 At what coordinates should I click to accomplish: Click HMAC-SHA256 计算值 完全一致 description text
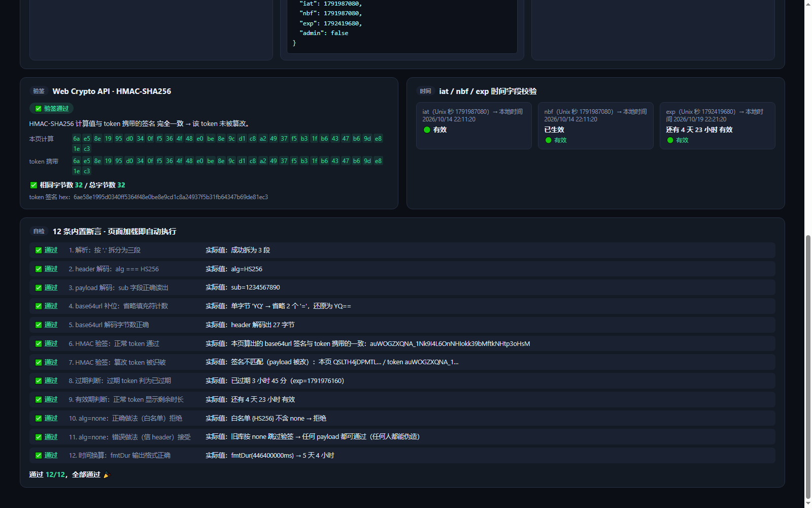click(139, 124)
